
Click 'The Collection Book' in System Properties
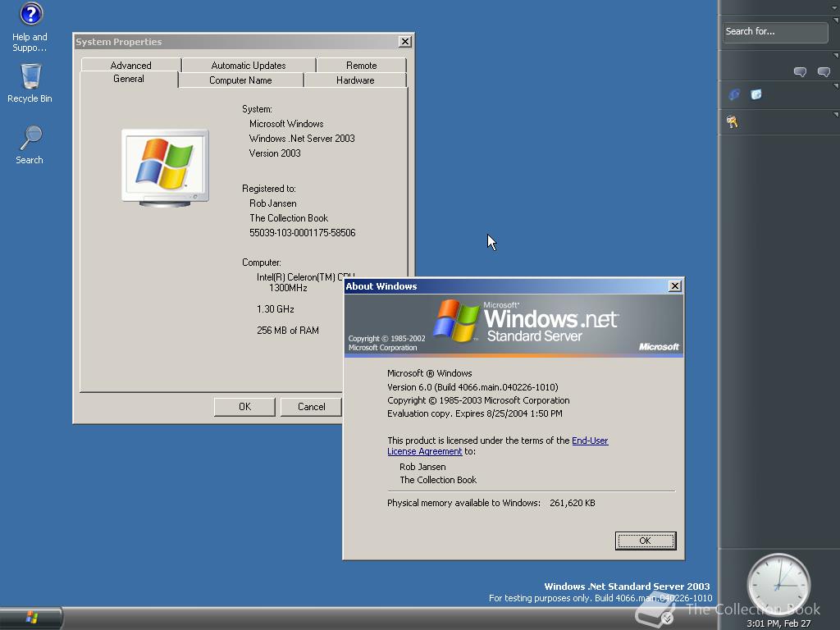tap(289, 218)
